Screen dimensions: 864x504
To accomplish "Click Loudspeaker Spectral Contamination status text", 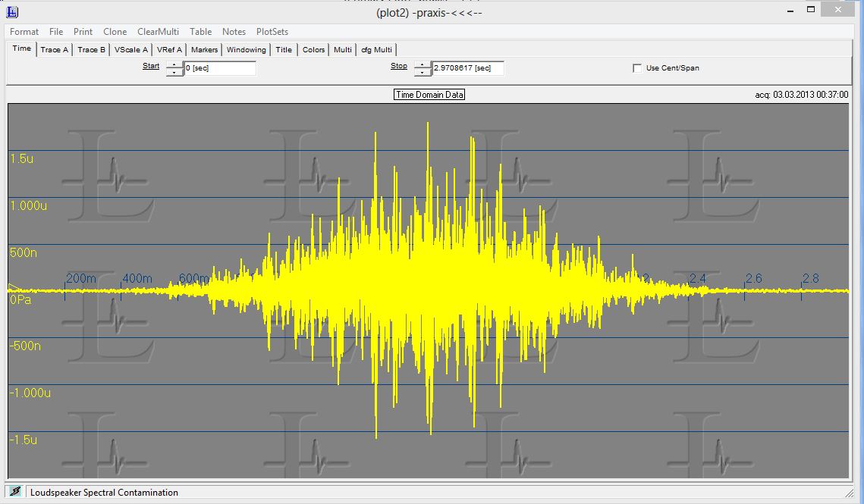I will click(104, 493).
